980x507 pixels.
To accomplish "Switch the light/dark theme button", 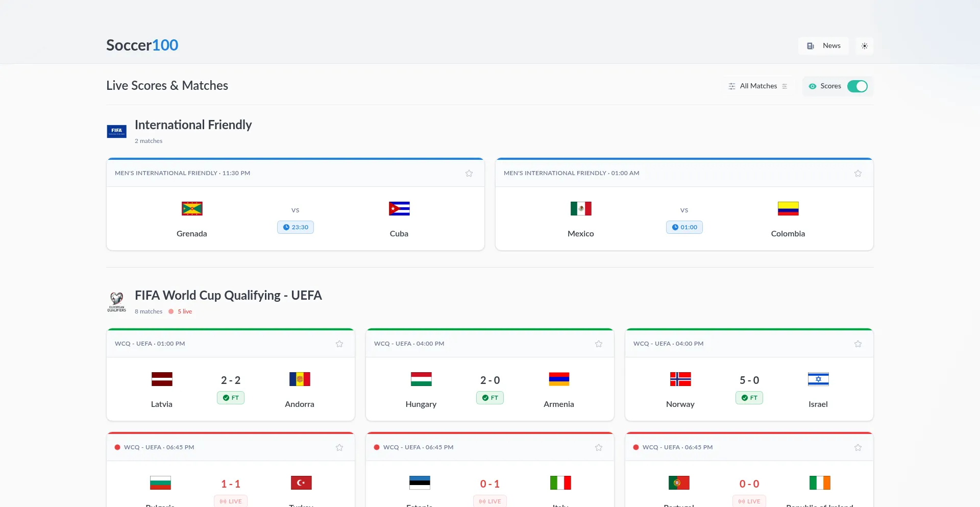I will 864,46.
